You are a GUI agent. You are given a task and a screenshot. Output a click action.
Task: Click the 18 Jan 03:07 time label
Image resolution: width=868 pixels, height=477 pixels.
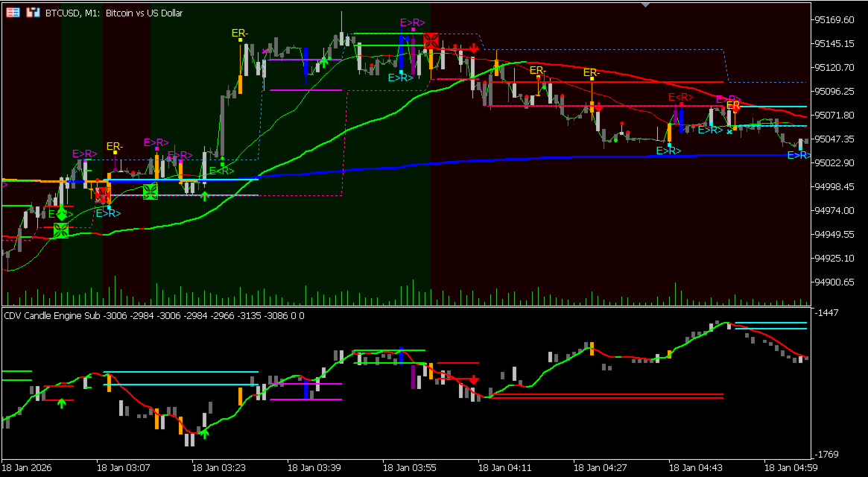(x=123, y=467)
